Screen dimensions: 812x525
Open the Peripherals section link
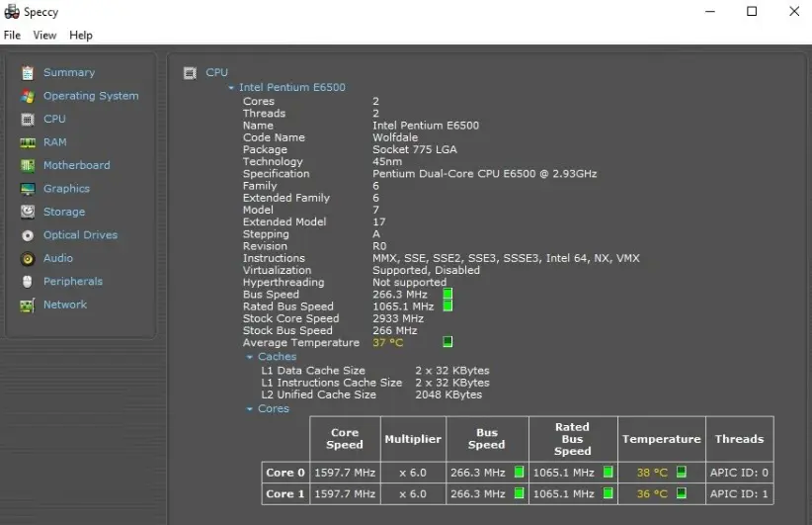click(x=73, y=282)
